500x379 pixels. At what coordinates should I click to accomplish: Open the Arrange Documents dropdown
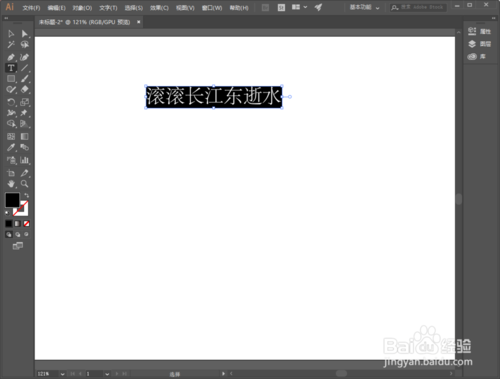click(x=299, y=7)
